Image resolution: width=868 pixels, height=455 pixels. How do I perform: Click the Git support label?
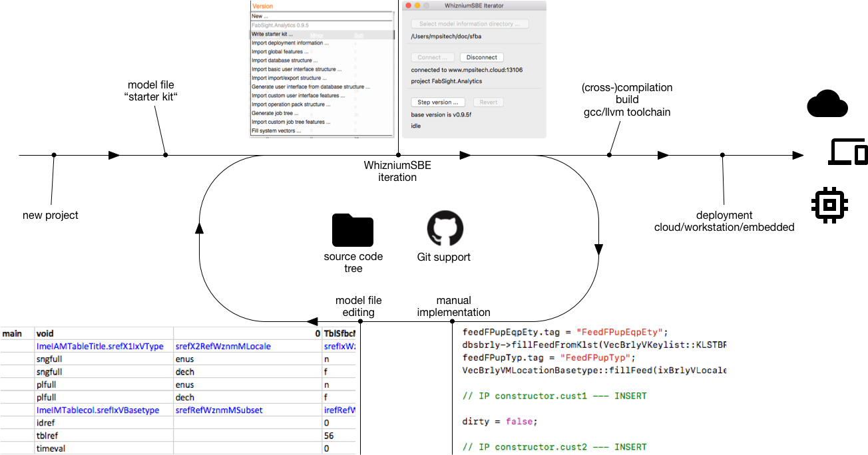[444, 257]
